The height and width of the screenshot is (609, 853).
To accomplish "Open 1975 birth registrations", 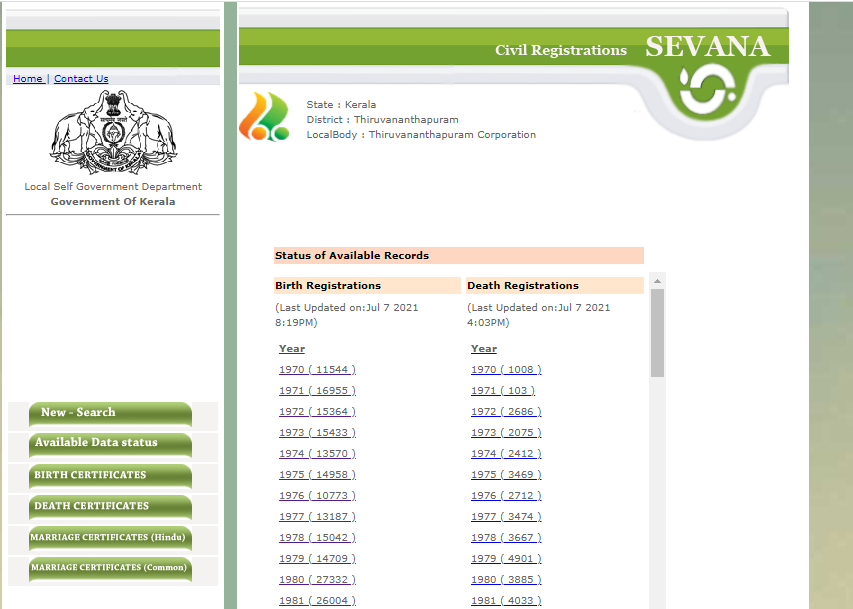I will coord(317,474).
